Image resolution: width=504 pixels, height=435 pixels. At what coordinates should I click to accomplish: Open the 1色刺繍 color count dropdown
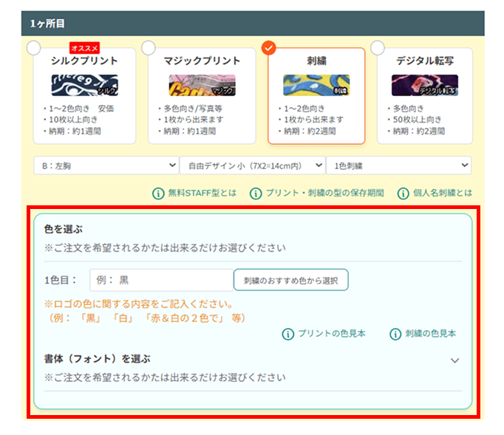pyautogui.click(x=399, y=165)
